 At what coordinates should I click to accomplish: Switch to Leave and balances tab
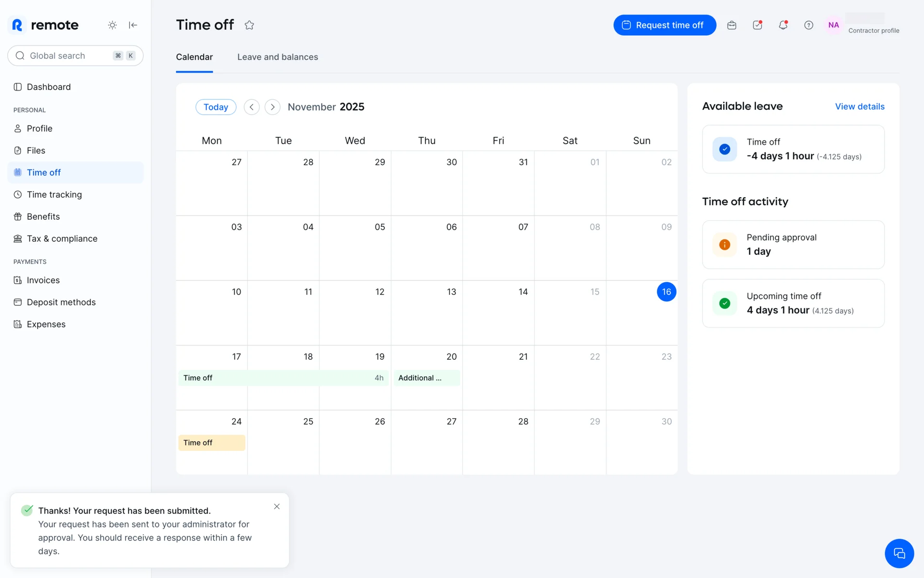coord(277,57)
